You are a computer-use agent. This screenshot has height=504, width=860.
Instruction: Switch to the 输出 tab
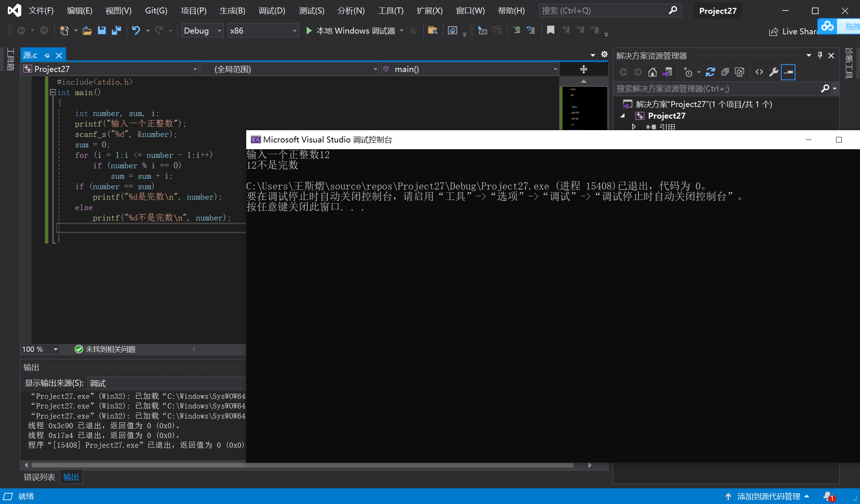[71, 477]
